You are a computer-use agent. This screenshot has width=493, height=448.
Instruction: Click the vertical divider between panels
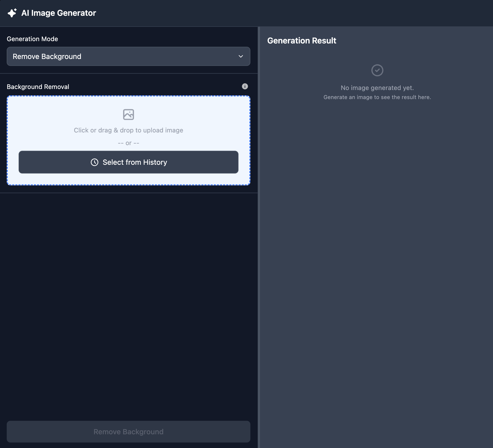259,233
